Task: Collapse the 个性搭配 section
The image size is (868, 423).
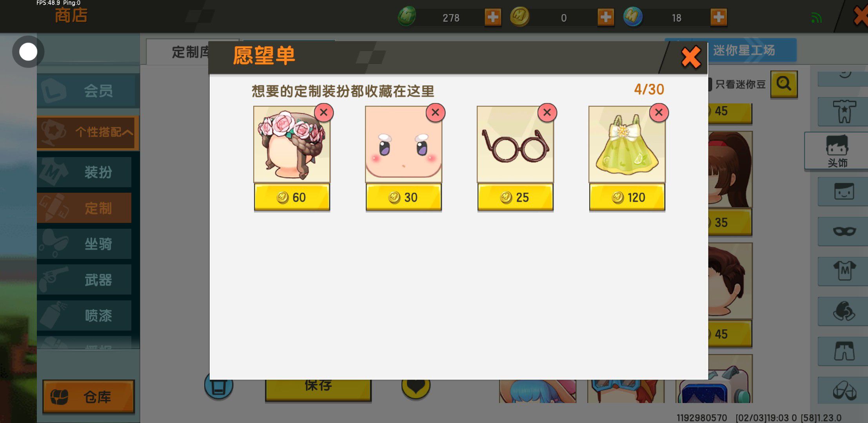Action: tap(88, 132)
